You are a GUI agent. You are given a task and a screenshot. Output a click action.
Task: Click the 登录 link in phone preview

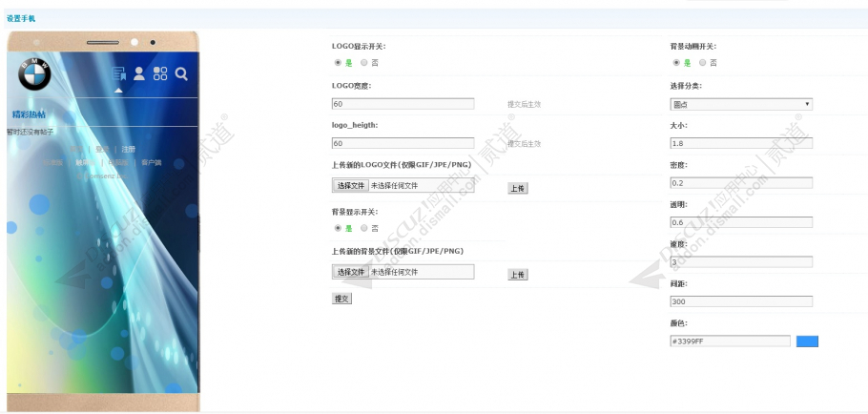tap(102, 149)
